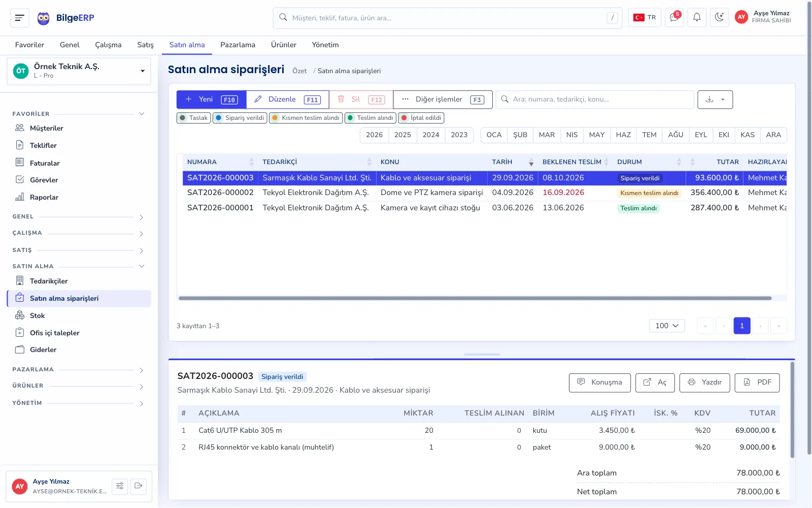Viewport: 812px width, 508px height.
Task: Open the Ürünler top tab
Action: 284,45
